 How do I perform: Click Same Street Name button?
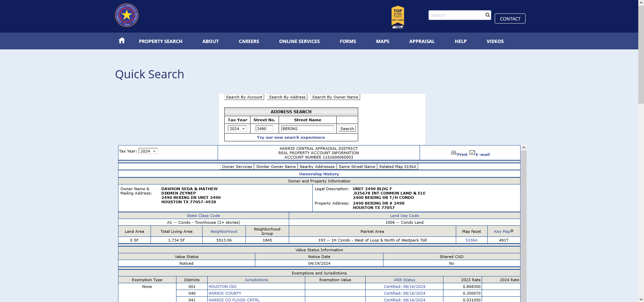click(357, 167)
